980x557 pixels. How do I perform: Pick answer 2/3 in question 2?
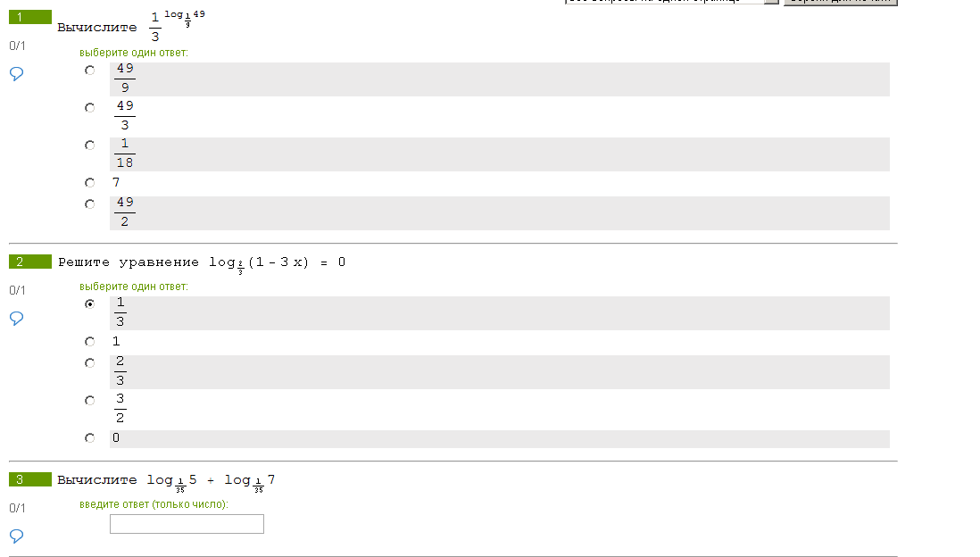pyautogui.click(x=89, y=362)
